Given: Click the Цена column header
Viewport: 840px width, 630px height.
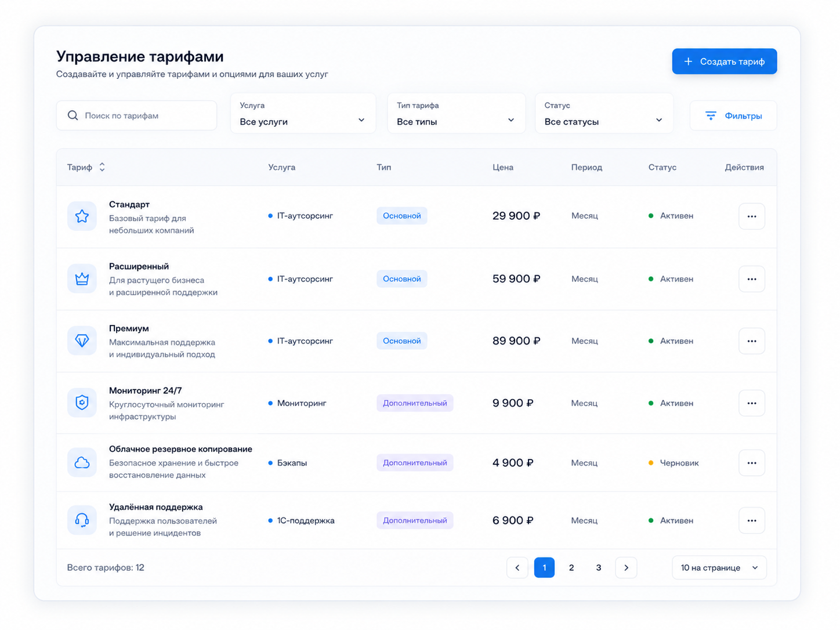Looking at the screenshot, I should click(x=503, y=167).
